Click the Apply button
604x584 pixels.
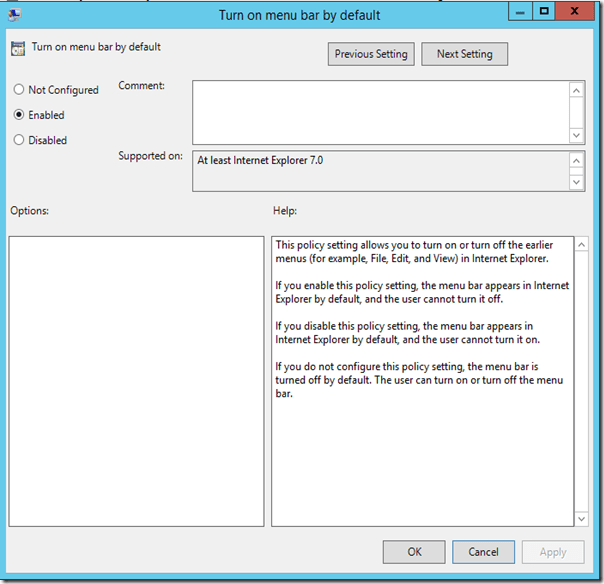(x=553, y=552)
